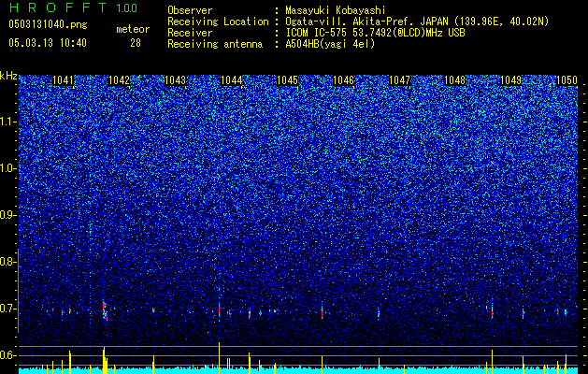Click the meteor count 28
Screen dimensions: 588x374
tap(136, 43)
